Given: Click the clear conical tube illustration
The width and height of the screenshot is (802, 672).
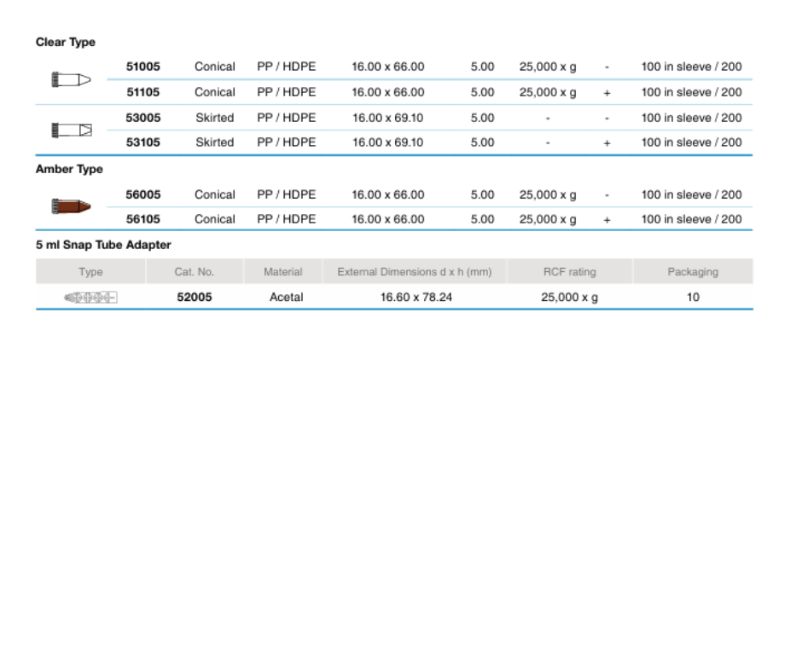Looking at the screenshot, I should [71, 79].
